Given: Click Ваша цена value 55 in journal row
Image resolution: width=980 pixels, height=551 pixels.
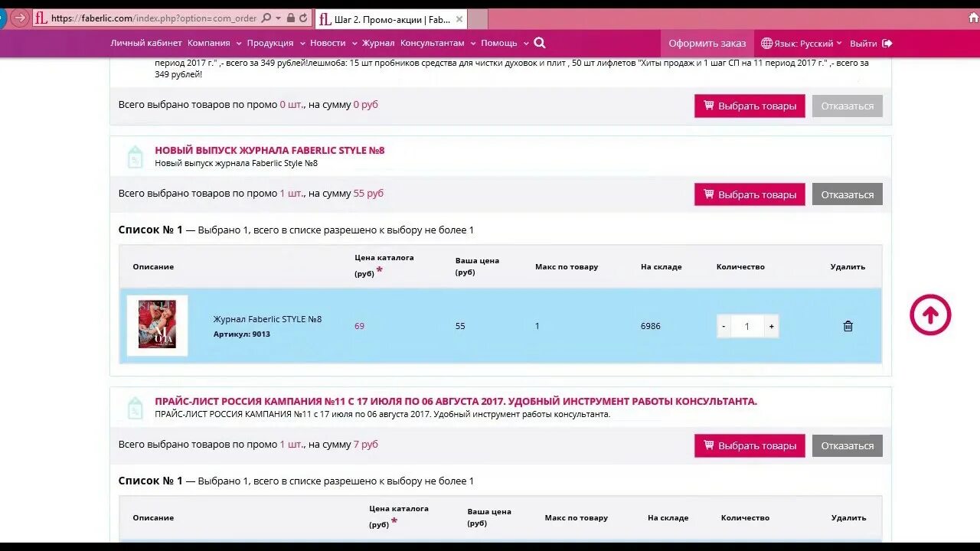Looking at the screenshot, I should click(460, 326).
